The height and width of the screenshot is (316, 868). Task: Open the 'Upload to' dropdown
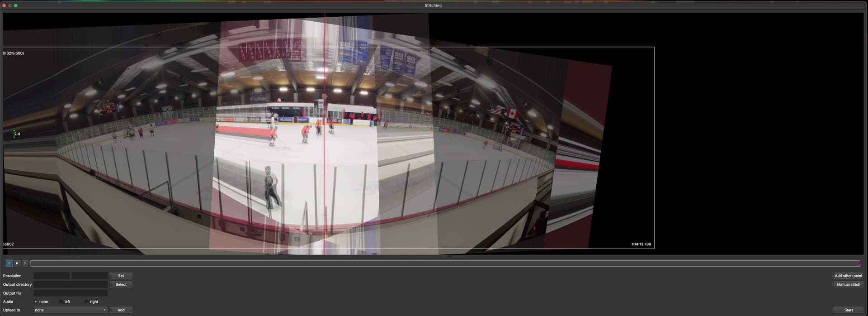coord(71,310)
